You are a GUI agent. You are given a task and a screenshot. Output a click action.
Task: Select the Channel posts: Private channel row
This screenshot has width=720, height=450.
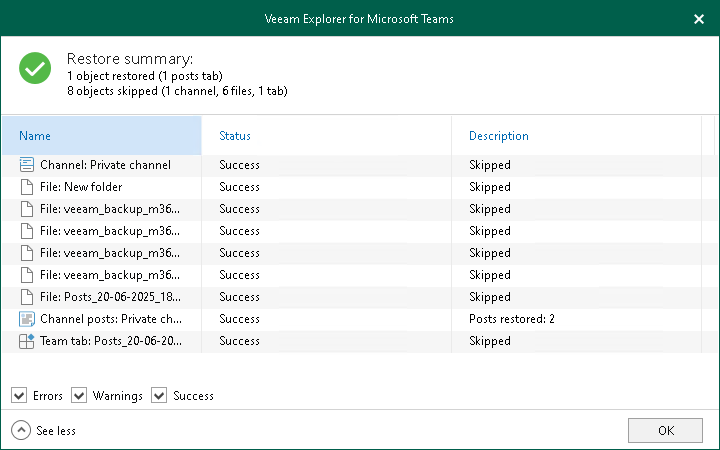pyautogui.click(x=111, y=319)
